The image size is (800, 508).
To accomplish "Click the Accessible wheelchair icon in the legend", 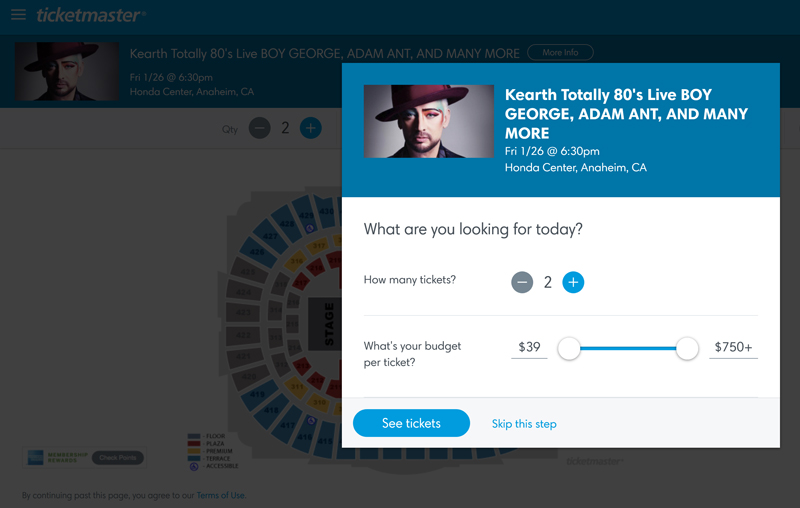I will (194, 467).
